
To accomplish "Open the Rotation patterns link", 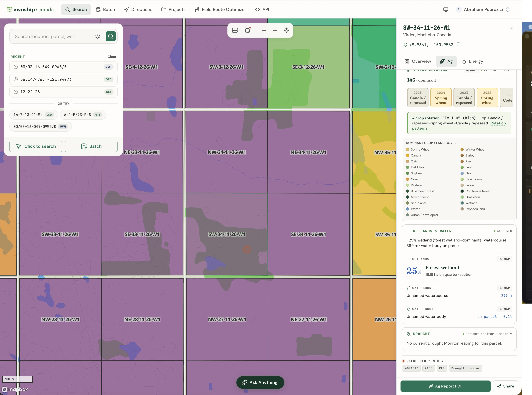I will 459,126.
